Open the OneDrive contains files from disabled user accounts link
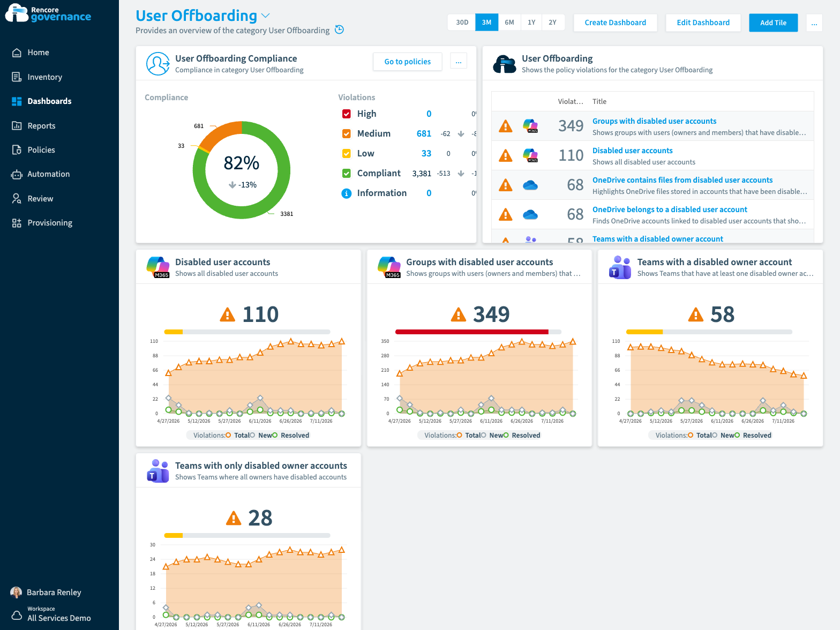This screenshot has height=630, width=840. tap(682, 181)
